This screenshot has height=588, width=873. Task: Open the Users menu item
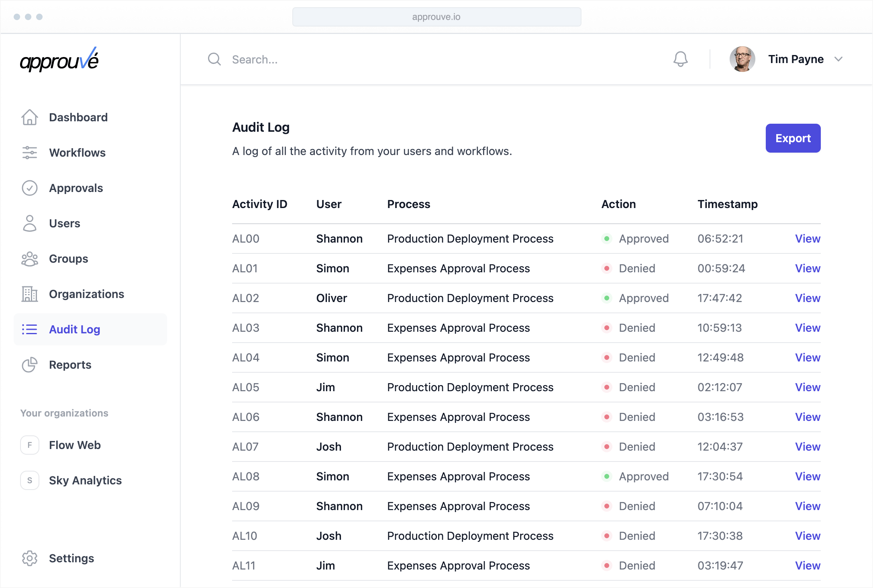pos(64,223)
